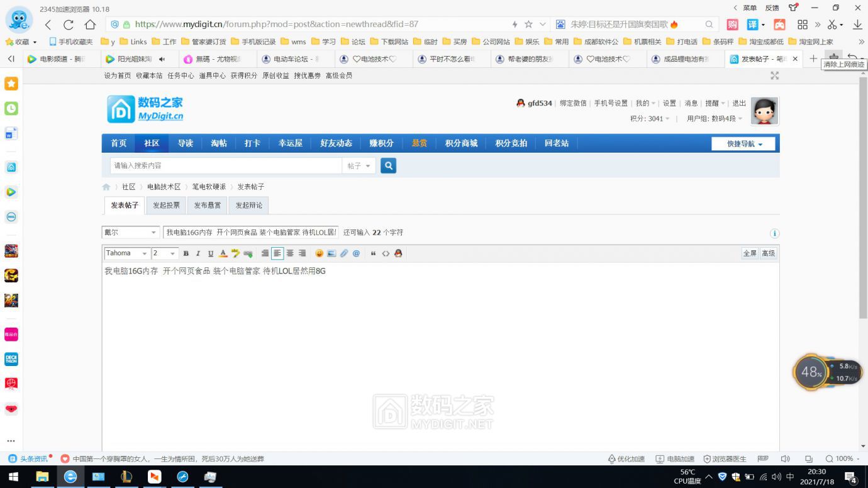Open the Tahoma font dropdown

(127, 253)
